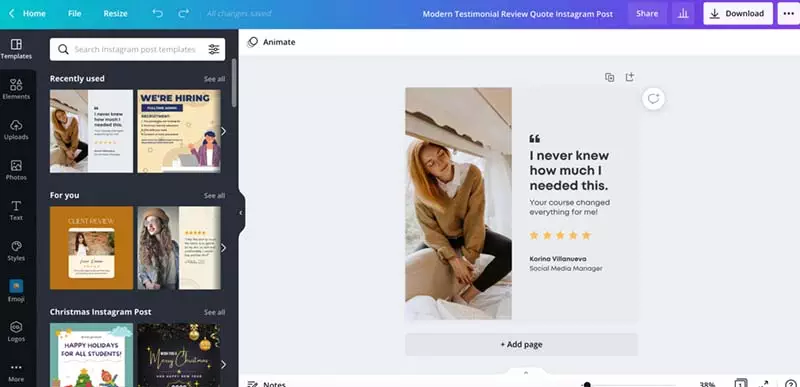Viewport: 800px width, 387px height.
Task: See all For you templates
Action: click(214, 196)
